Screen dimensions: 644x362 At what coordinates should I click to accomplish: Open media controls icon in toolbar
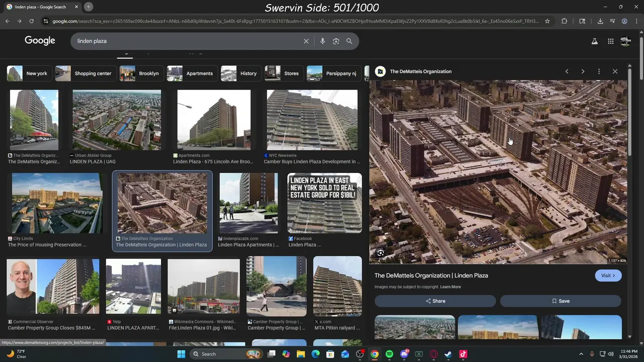[612, 21]
